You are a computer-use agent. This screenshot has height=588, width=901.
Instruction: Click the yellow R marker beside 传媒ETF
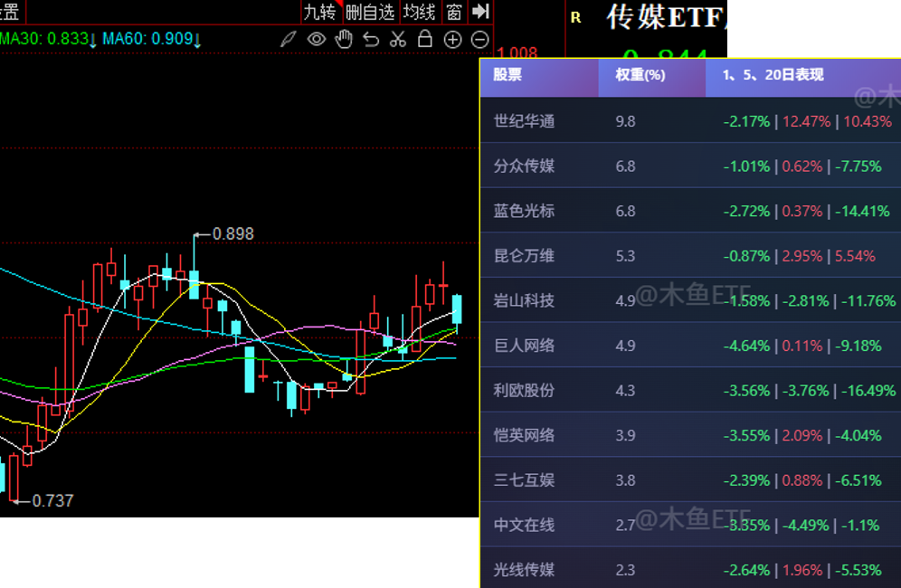pyautogui.click(x=575, y=18)
